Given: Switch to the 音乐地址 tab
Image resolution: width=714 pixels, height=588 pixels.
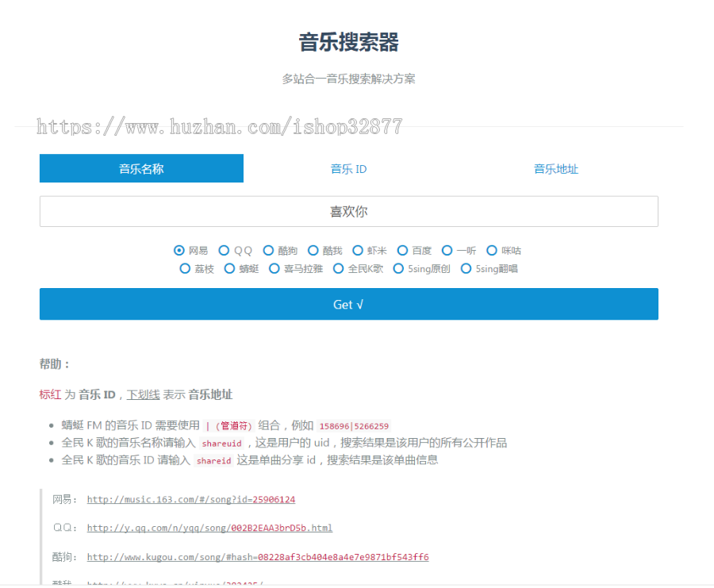Looking at the screenshot, I should pos(555,169).
